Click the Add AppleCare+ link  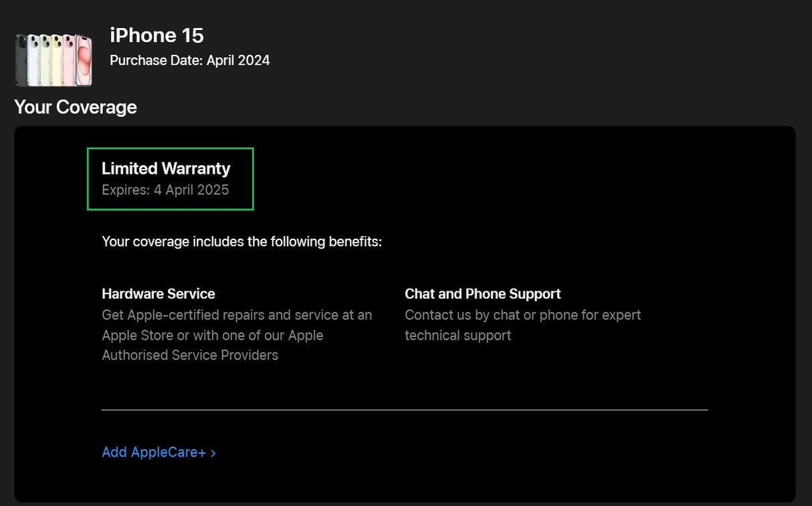[159, 453]
